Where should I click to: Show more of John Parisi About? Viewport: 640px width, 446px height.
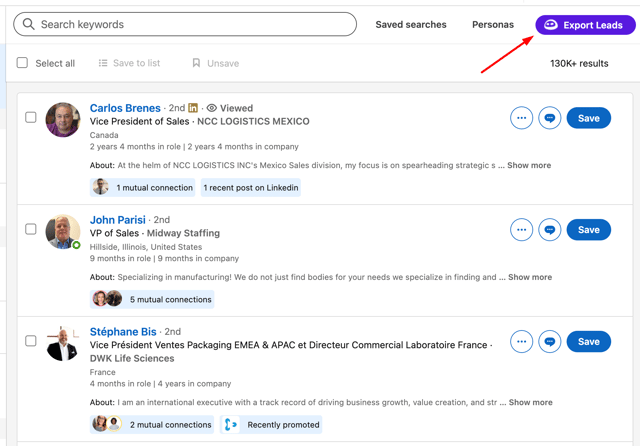point(530,277)
